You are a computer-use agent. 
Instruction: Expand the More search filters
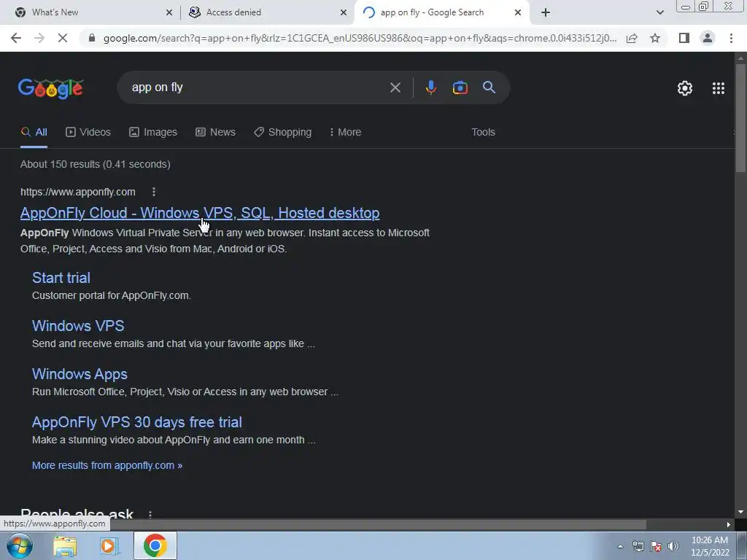345,133
